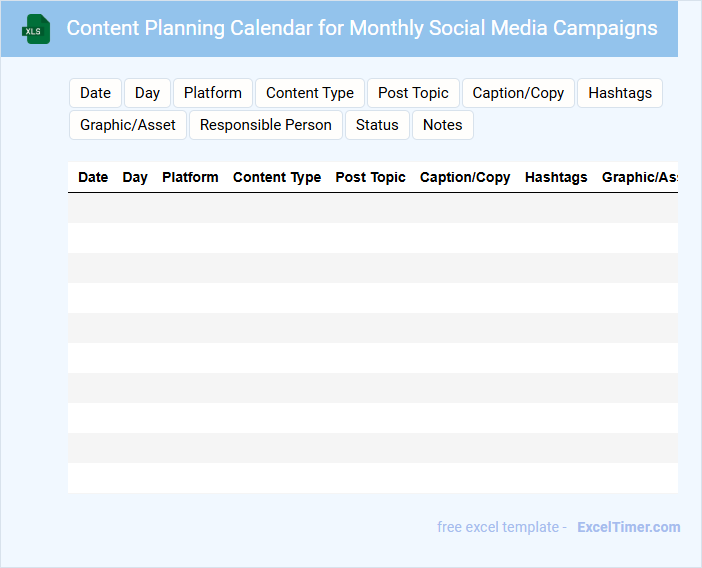
Task: Click the Hashtags tag button
Action: [620, 93]
